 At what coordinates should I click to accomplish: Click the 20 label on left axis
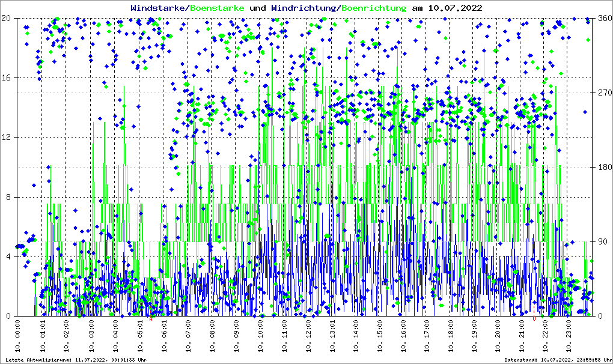pyautogui.click(x=7, y=19)
